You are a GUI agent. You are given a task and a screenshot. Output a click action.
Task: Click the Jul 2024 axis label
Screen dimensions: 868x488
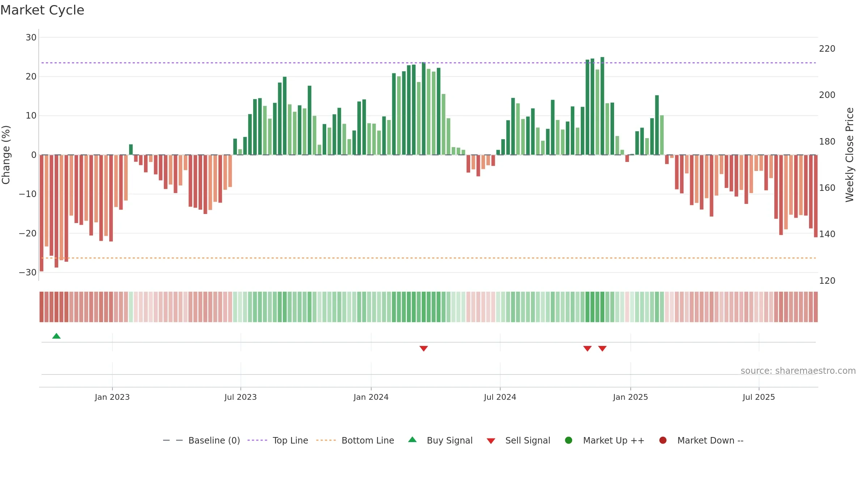[x=500, y=397]
